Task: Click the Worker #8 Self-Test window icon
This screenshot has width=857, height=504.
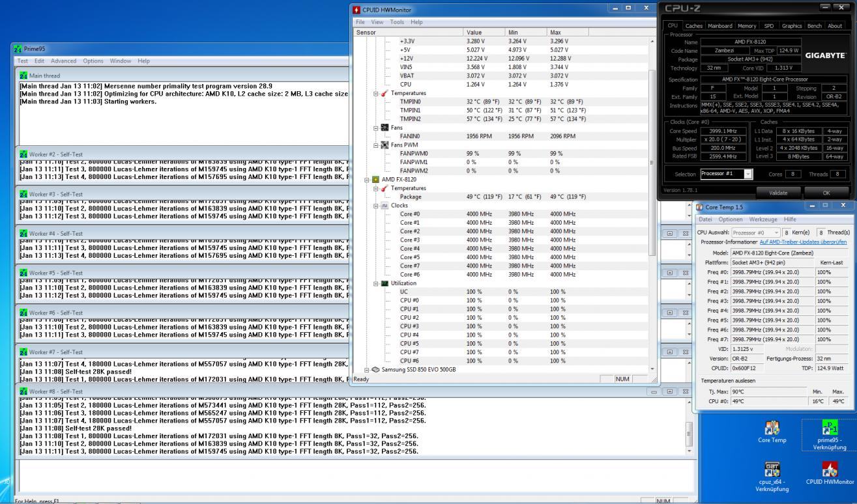Action: [24, 391]
